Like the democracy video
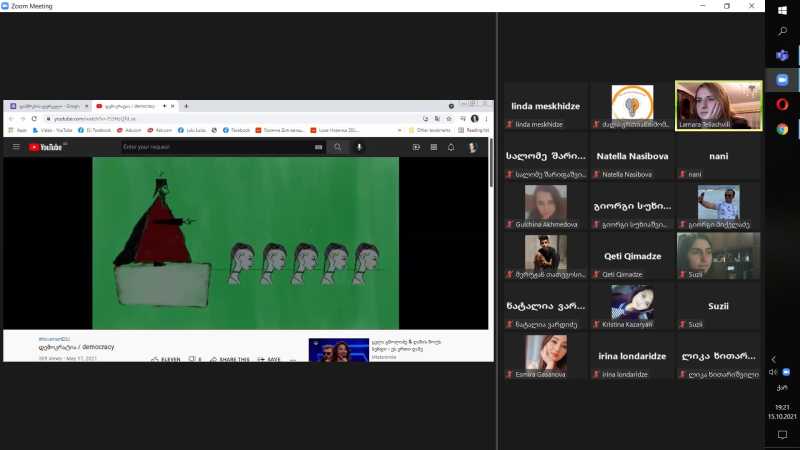This screenshot has width=800, height=450. pyautogui.click(x=166, y=359)
